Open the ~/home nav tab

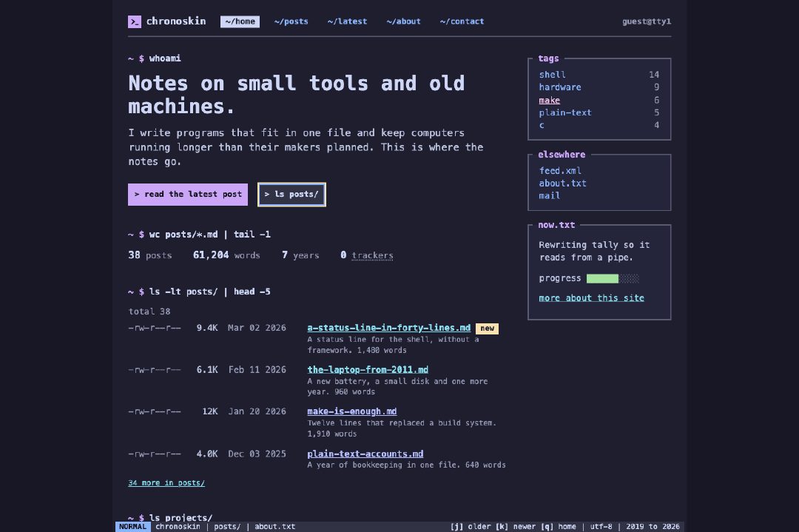pyautogui.click(x=240, y=21)
